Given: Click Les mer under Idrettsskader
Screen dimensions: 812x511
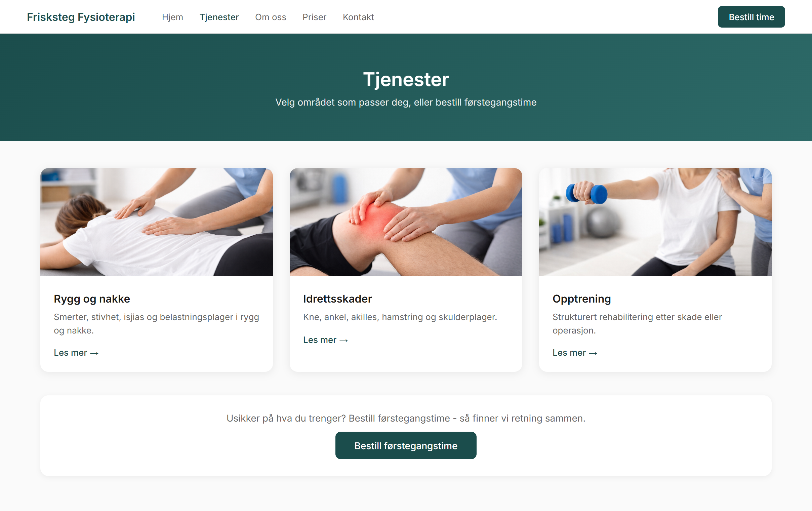Looking at the screenshot, I should coord(325,340).
